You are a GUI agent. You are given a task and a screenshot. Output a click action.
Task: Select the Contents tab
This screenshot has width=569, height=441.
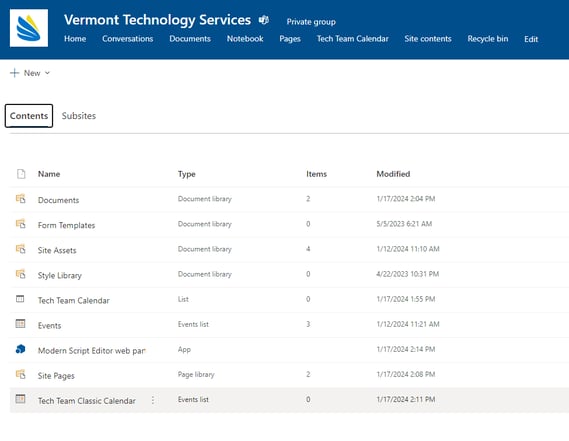click(29, 116)
